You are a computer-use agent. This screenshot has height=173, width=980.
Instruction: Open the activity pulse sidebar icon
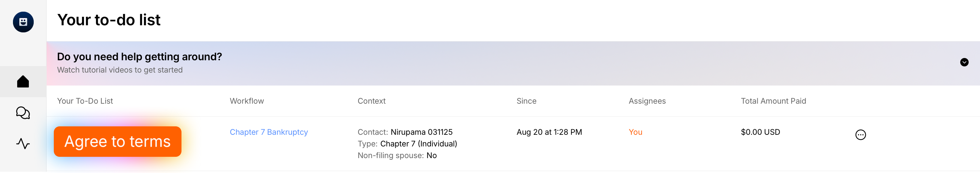(x=23, y=144)
